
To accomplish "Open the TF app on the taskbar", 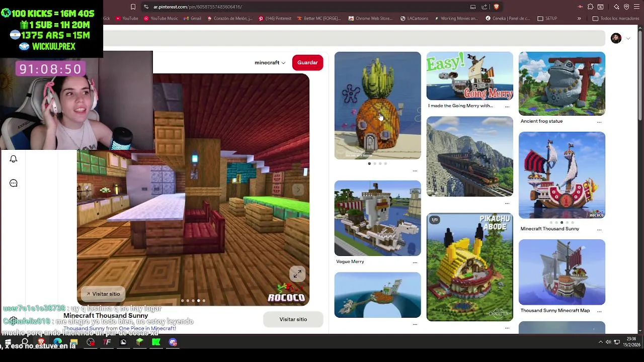I will (107, 342).
